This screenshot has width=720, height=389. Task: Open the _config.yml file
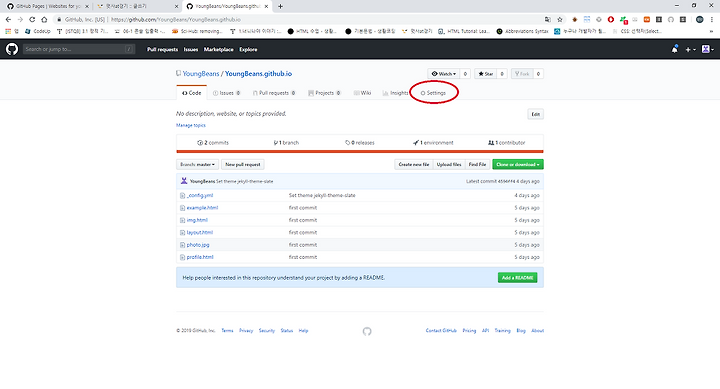click(x=200, y=196)
